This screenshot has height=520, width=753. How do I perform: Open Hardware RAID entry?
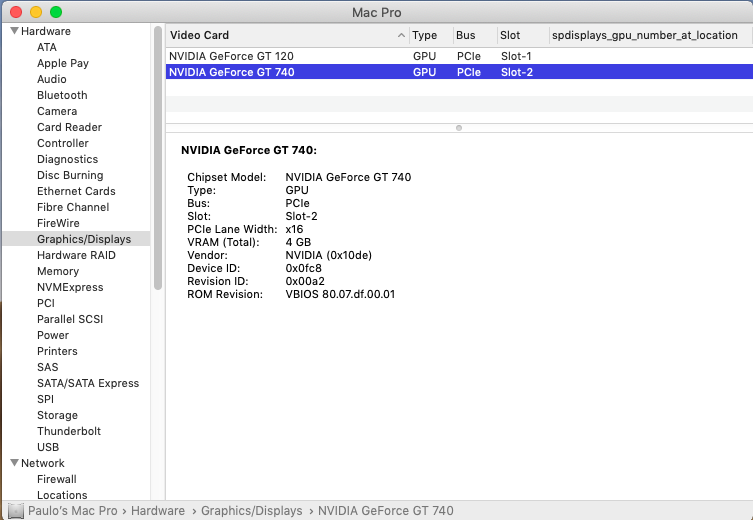pyautogui.click(x=76, y=255)
